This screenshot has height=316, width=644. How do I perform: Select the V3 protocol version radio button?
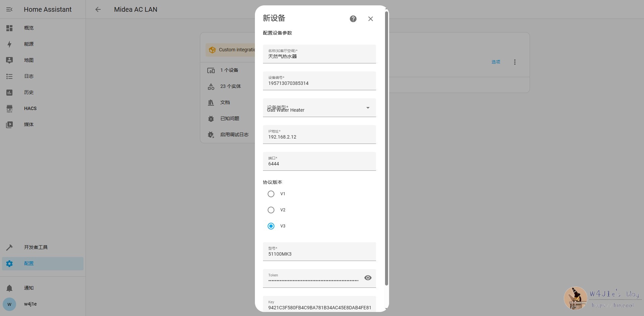click(x=271, y=226)
